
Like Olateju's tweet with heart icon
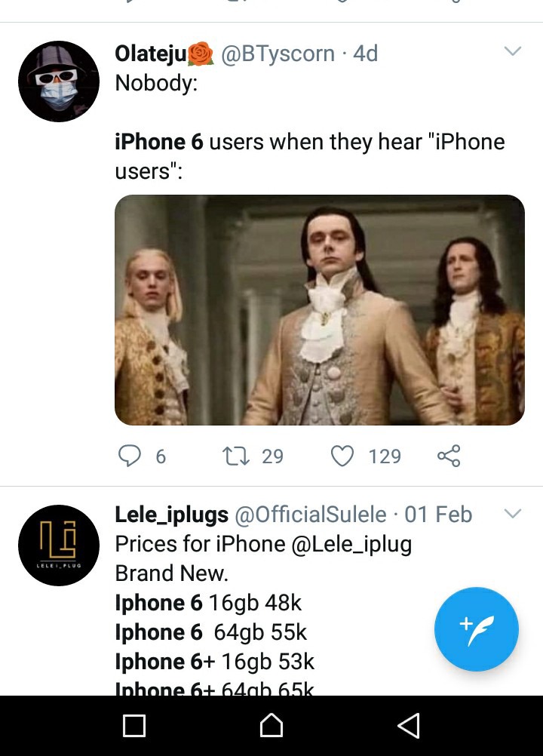pyautogui.click(x=342, y=456)
